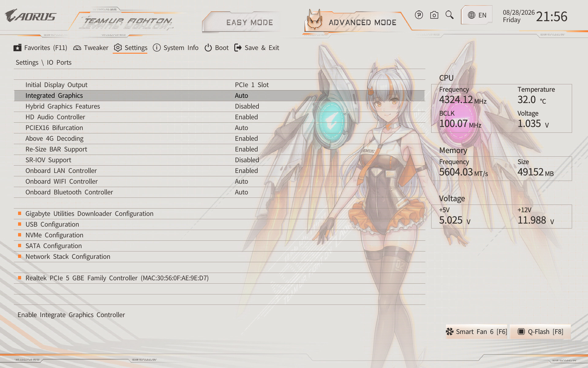Screen dimensions: 588x368
Task: Take a screenshot with the camera icon
Action: (x=434, y=15)
